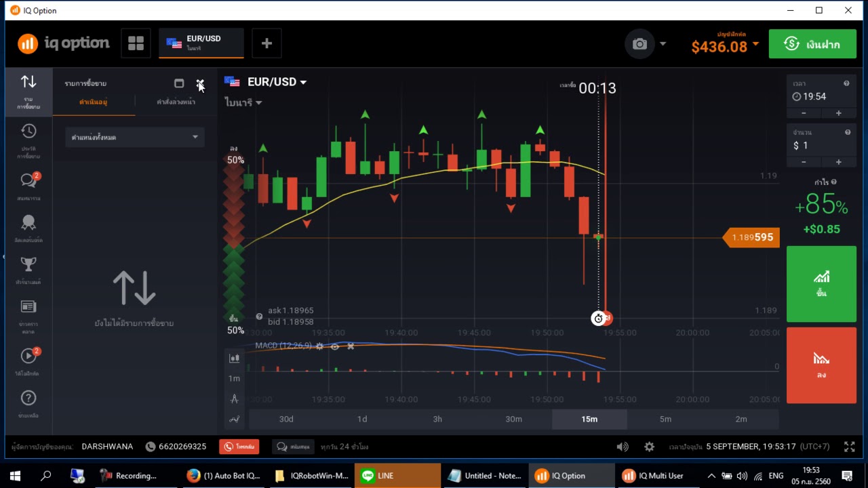Open the support chat button
The image size is (868, 488).
[293, 447]
